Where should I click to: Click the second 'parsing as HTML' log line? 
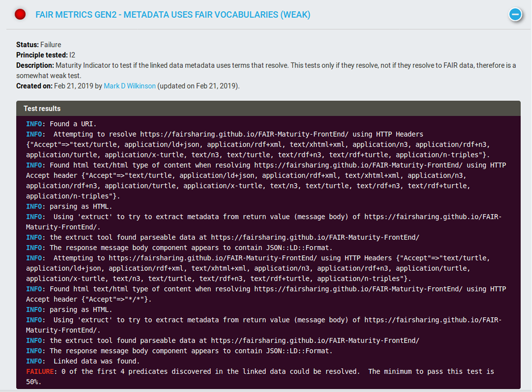[x=80, y=310]
